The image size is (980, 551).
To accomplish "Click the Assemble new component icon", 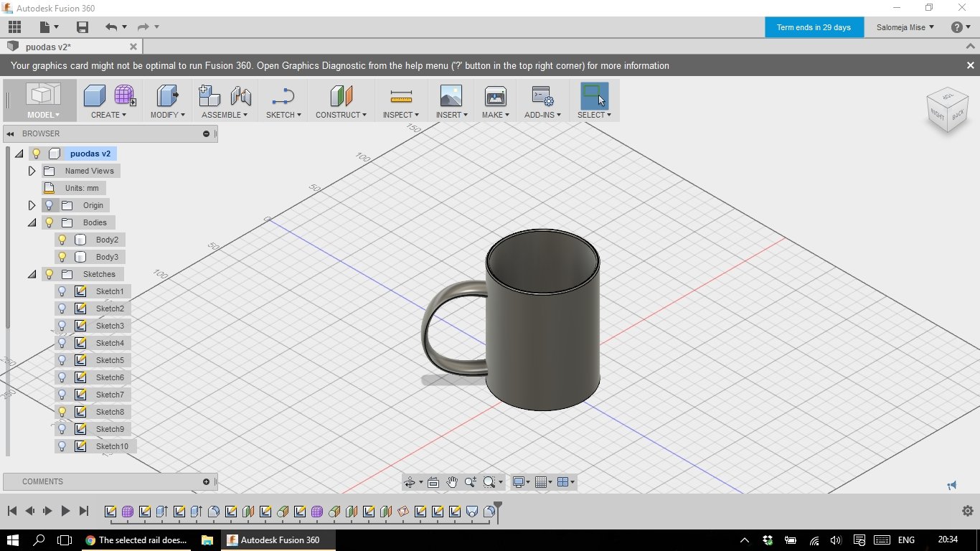I will [209, 95].
